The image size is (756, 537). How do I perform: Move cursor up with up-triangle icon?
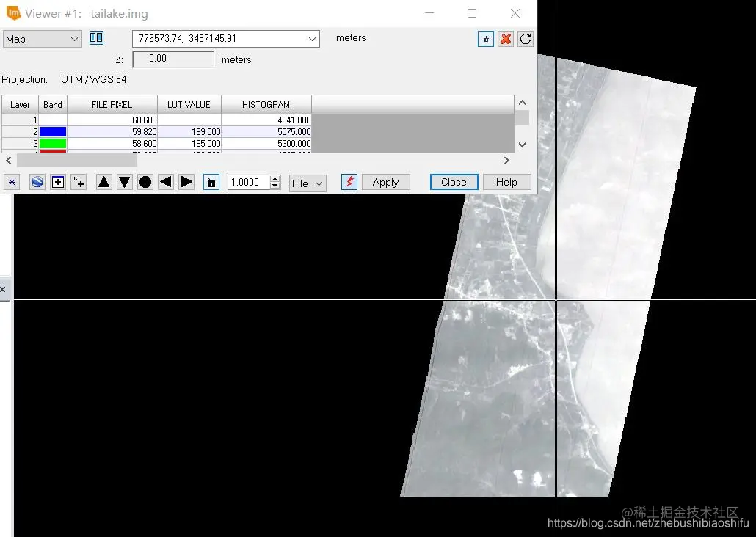click(x=103, y=182)
